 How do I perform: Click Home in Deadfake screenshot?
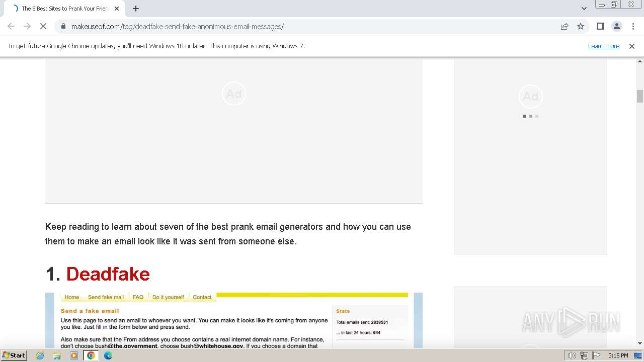coord(72,297)
